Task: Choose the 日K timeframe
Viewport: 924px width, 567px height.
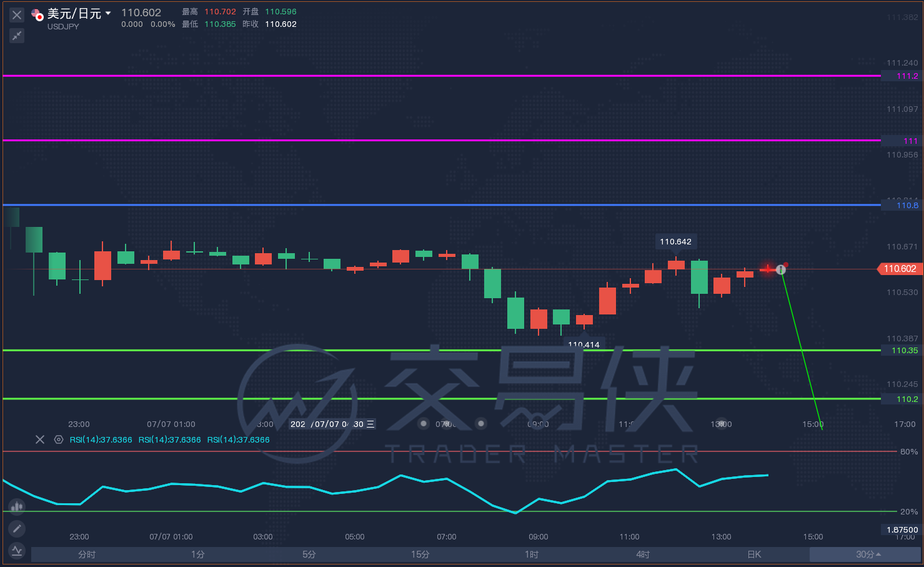Action: [x=754, y=554]
